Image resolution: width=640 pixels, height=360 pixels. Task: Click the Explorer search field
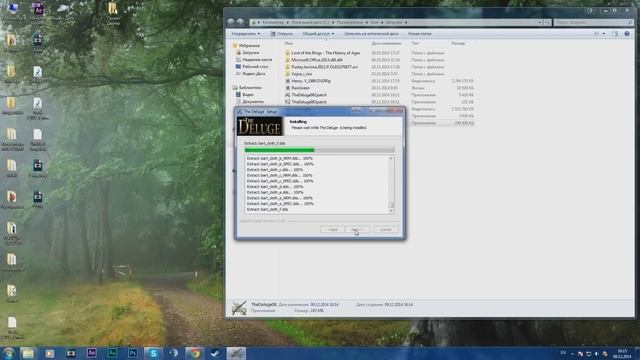click(x=593, y=22)
